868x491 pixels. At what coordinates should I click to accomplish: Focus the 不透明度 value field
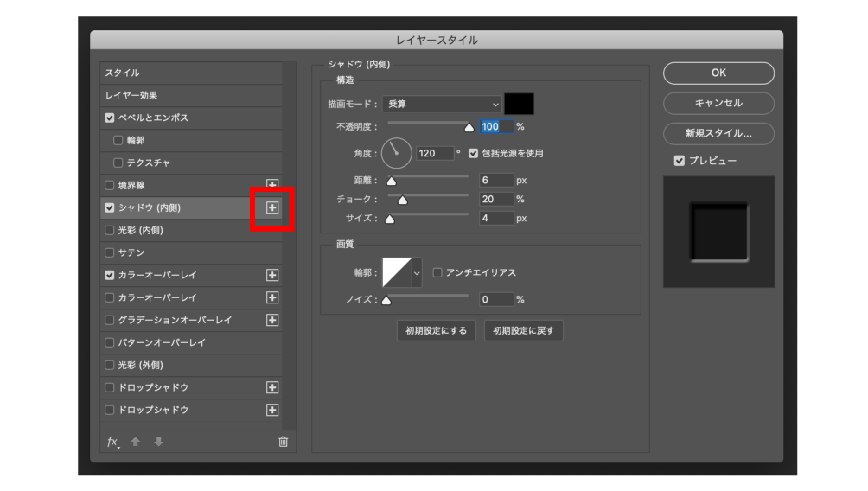coord(496,127)
